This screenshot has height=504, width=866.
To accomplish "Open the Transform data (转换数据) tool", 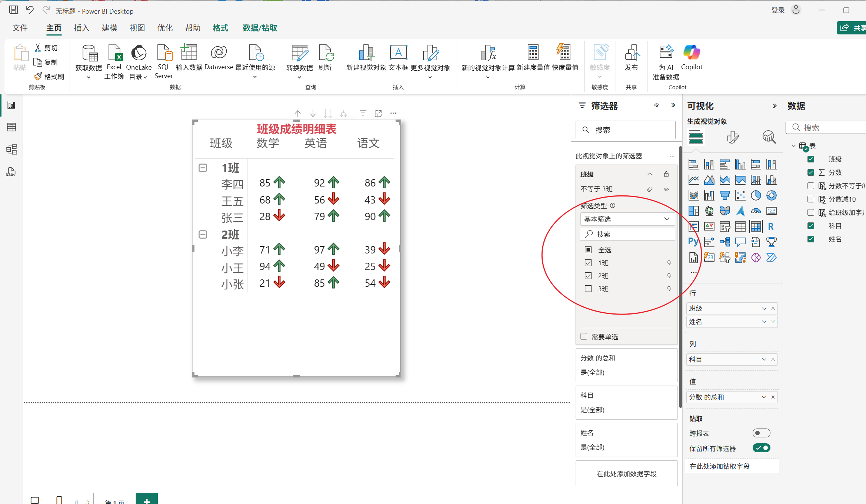I will pos(299,53).
